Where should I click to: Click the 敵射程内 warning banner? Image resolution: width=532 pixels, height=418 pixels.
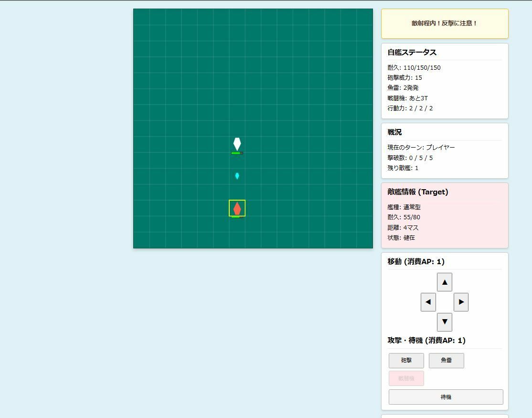444,24
